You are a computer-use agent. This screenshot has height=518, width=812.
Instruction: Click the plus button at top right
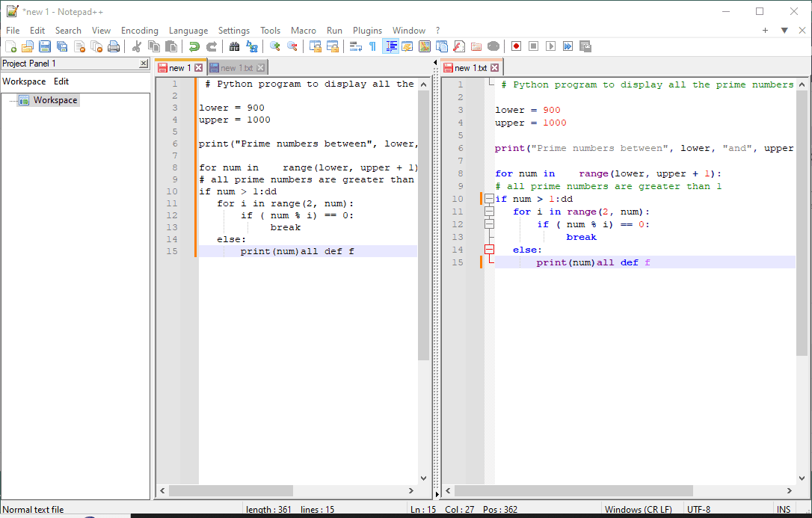[765, 31]
